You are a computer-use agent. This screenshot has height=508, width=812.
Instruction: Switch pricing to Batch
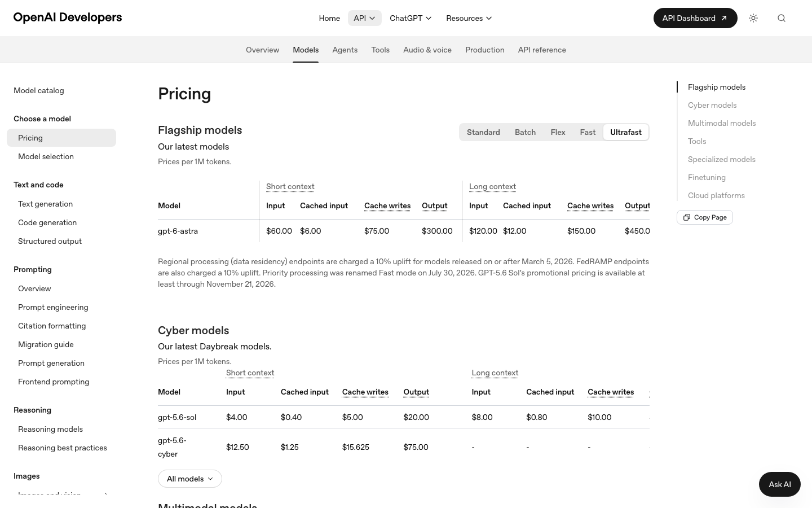(x=525, y=132)
